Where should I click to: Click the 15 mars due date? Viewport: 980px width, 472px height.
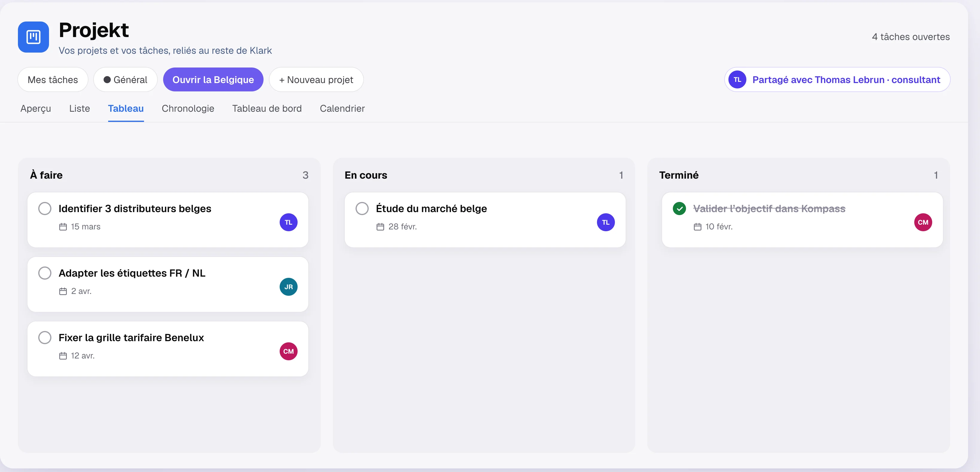pyautogui.click(x=85, y=227)
